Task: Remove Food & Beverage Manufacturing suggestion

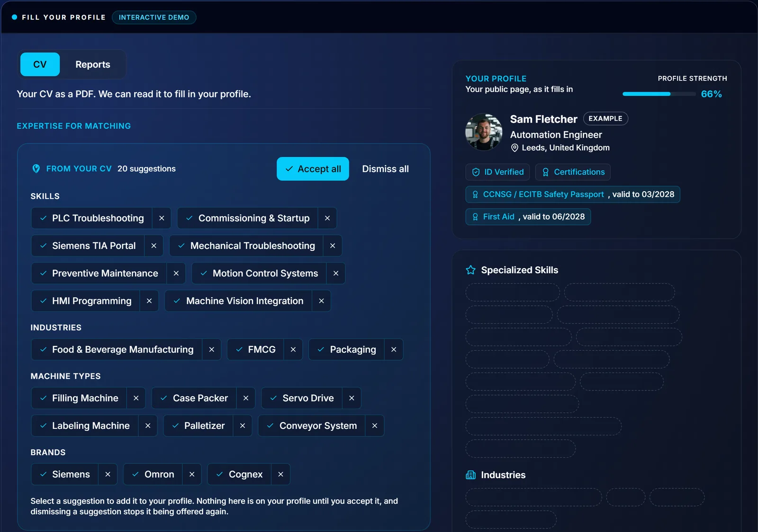Action: 212,350
